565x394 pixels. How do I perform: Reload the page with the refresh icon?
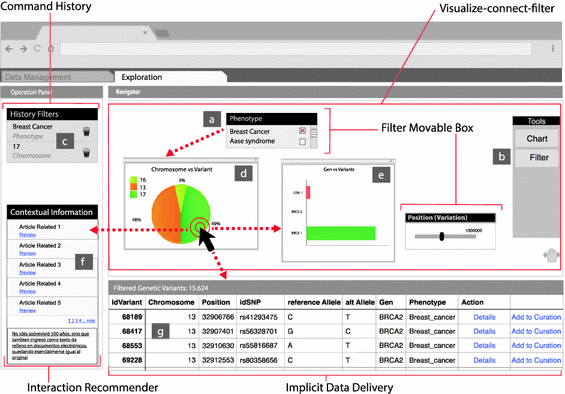[37, 49]
